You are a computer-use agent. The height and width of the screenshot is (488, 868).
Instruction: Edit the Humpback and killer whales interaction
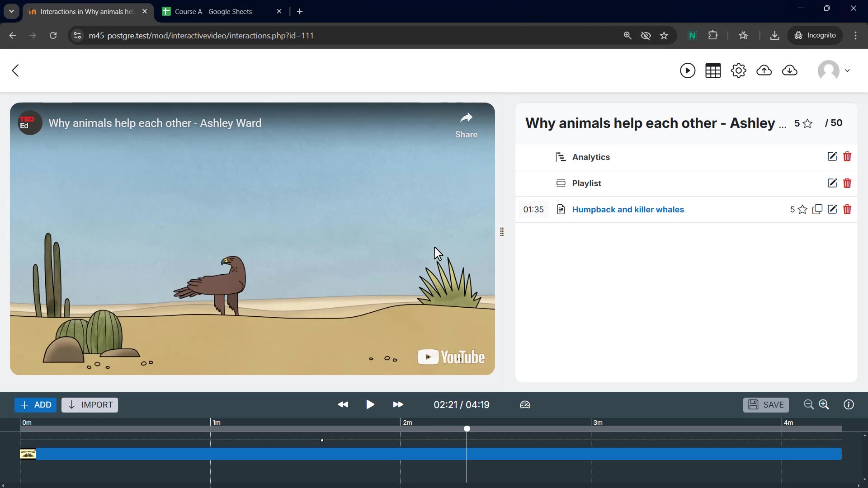[x=832, y=209]
